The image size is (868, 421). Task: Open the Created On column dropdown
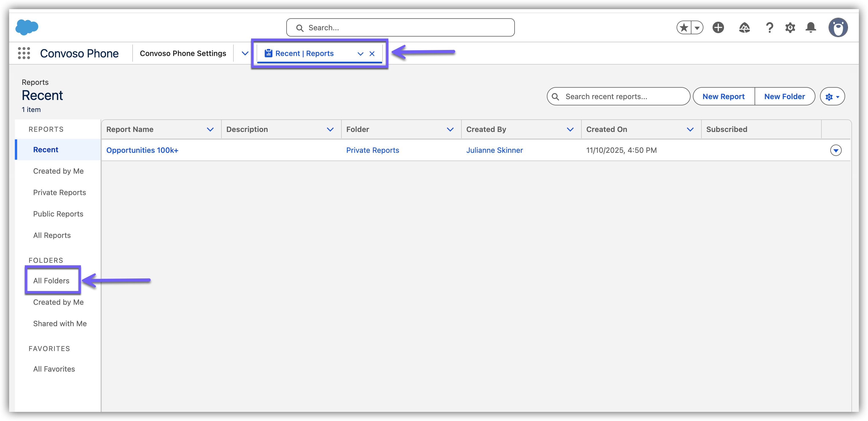[690, 129]
